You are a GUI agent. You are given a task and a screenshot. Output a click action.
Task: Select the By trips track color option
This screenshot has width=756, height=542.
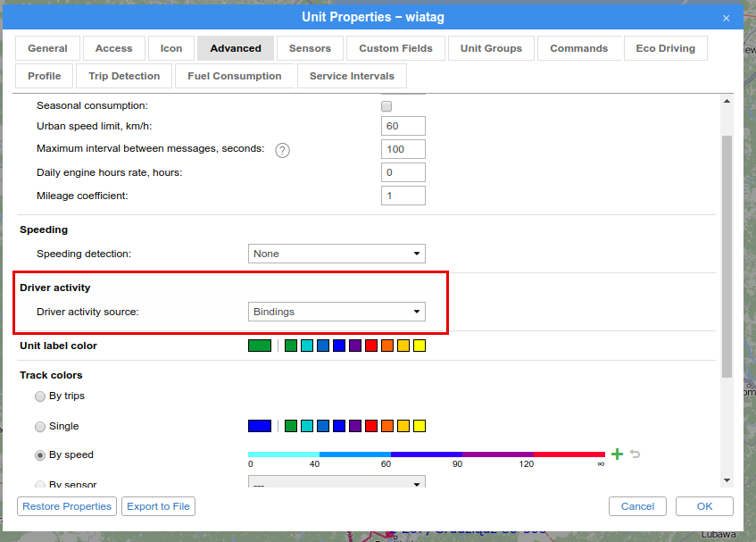40,396
